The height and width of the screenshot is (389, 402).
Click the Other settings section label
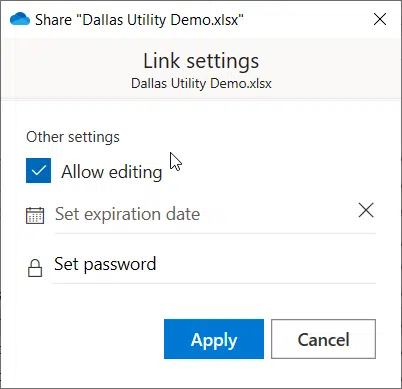click(73, 137)
